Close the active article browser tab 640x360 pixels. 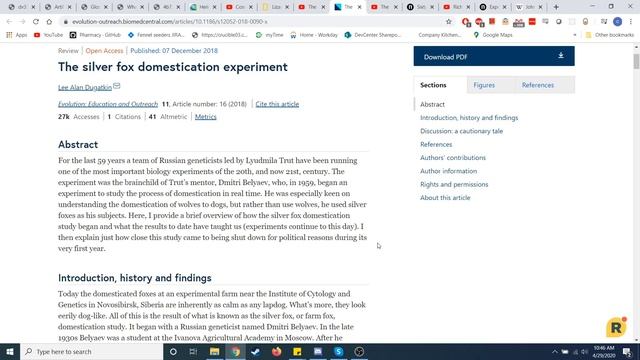tap(359, 7)
